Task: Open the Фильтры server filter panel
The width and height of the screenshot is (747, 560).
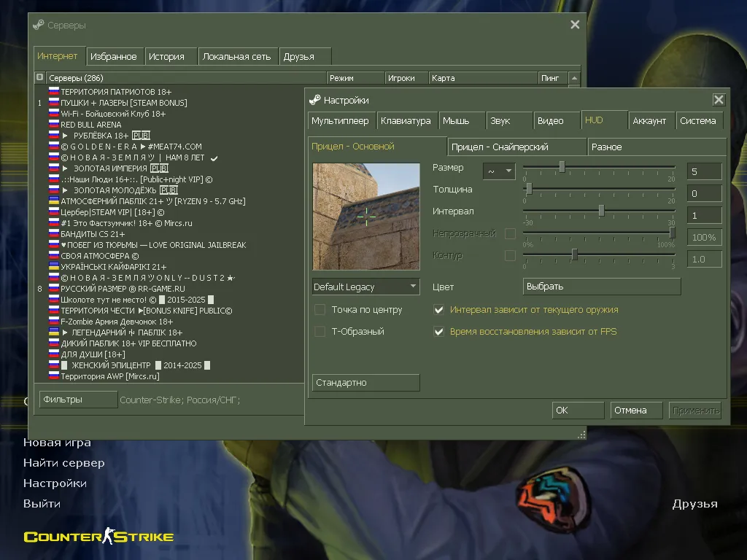Action: [x=79, y=400]
